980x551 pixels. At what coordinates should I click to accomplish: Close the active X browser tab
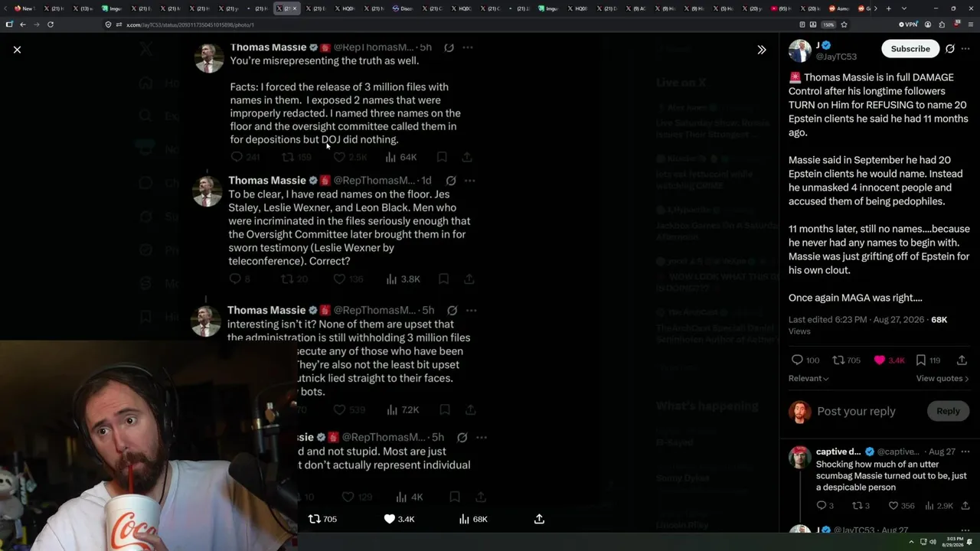click(295, 8)
